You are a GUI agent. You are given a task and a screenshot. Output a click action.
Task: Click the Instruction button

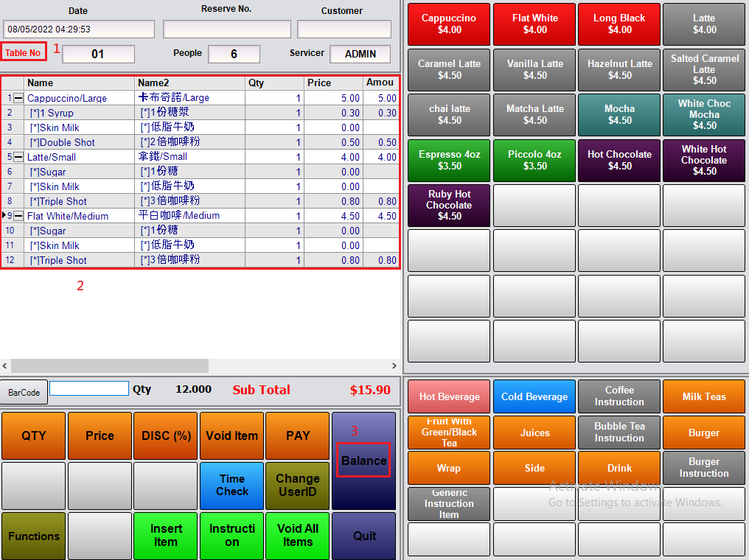coord(231,536)
